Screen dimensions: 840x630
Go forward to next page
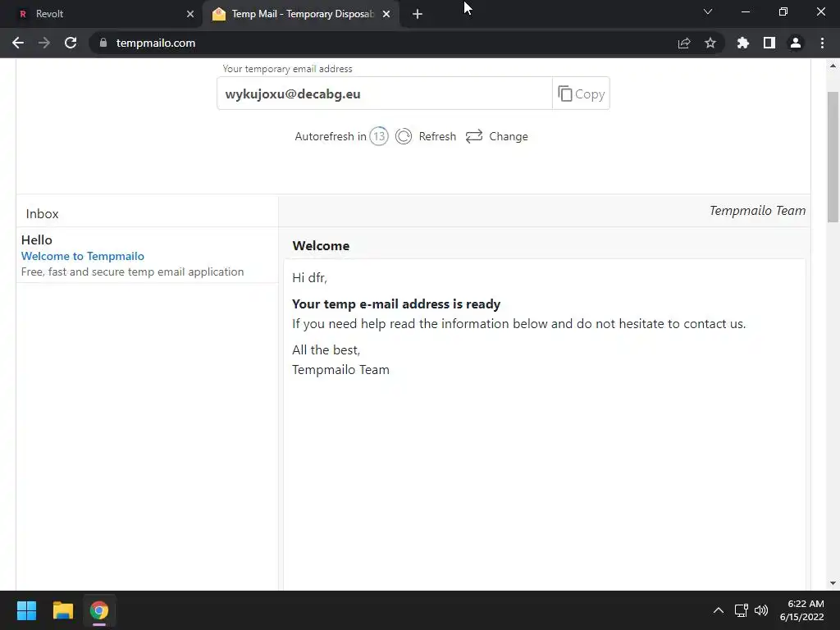pos(44,43)
